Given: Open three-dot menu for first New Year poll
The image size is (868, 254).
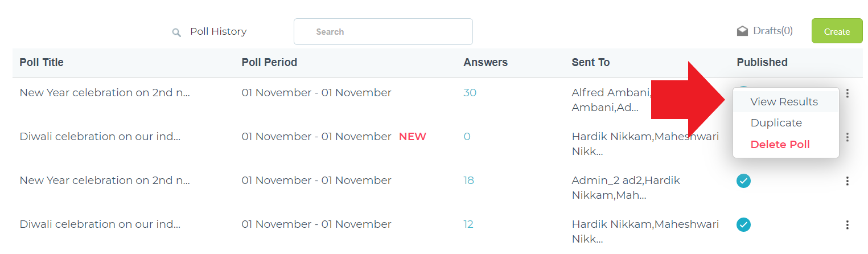Looking at the screenshot, I should pos(848,93).
